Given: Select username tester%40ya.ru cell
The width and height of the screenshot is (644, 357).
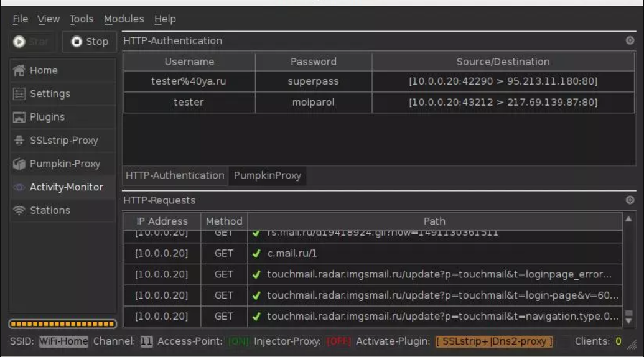Looking at the screenshot, I should (189, 81).
